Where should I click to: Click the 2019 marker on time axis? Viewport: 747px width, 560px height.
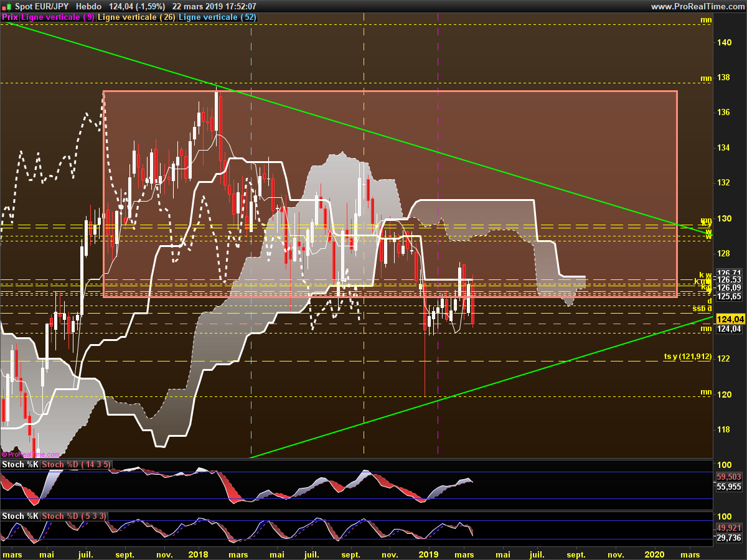(x=428, y=554)
